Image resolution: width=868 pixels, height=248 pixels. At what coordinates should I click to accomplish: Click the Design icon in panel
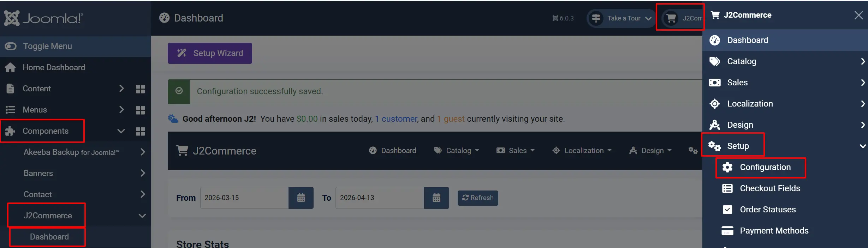[715, 125]
